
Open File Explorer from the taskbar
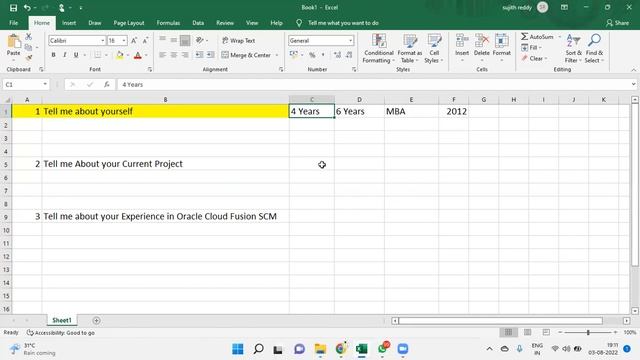[320, 349]
